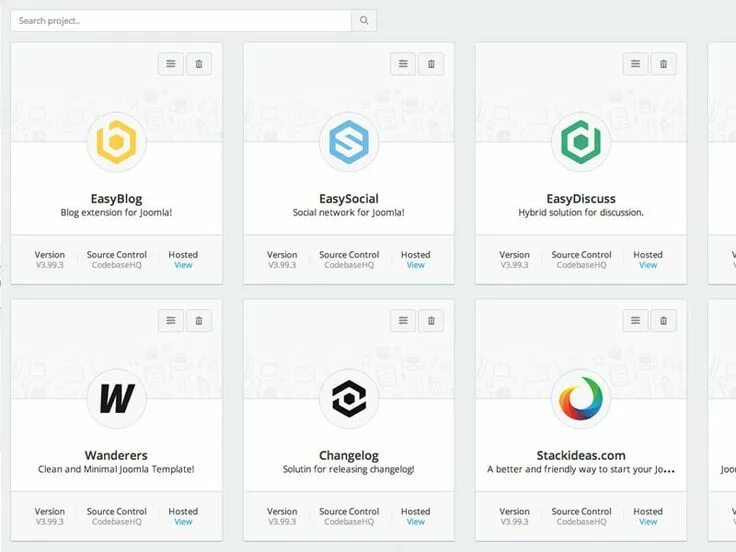Click the black hexagon Changelog logo
This screenshot has width=736, height=552.
coord(349,399)
